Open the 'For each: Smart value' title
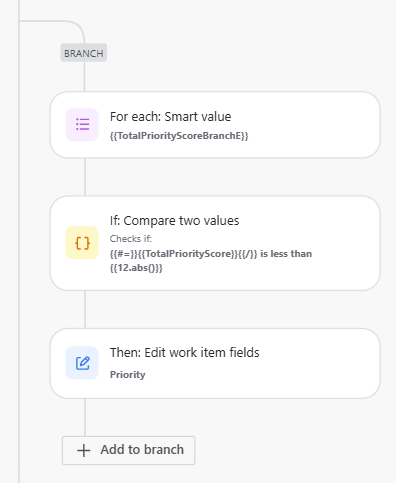 pyautogui.click(x=170, y=117)
